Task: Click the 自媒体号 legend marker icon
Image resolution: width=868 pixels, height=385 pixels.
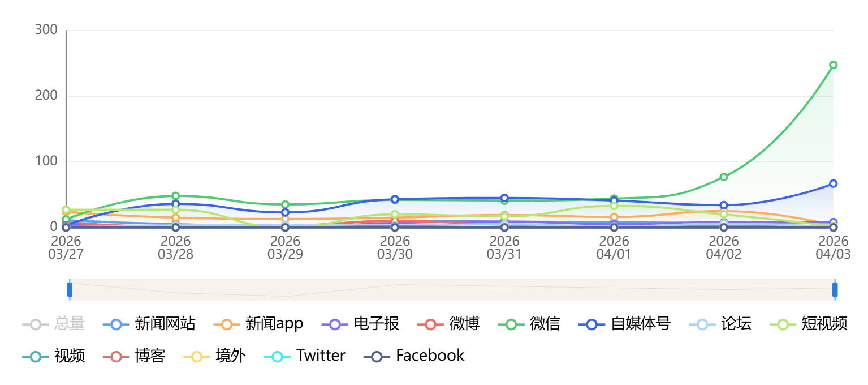Action: click(x=592, y=324)
